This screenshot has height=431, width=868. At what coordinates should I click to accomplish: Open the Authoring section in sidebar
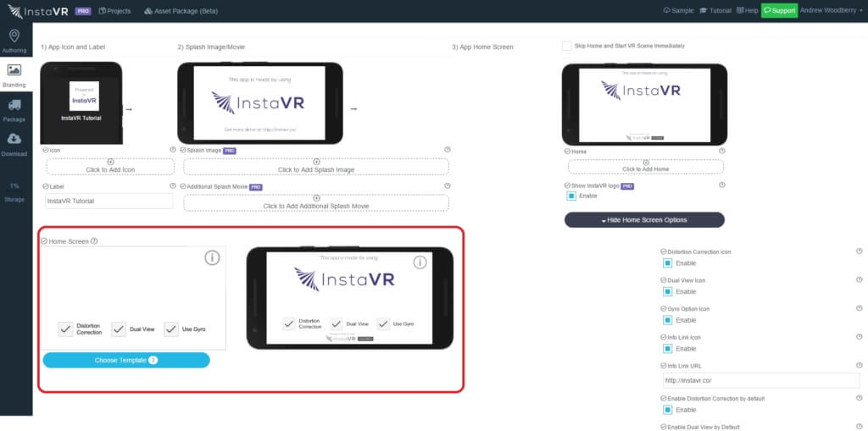pyautogui.click(x=14, y=41)
